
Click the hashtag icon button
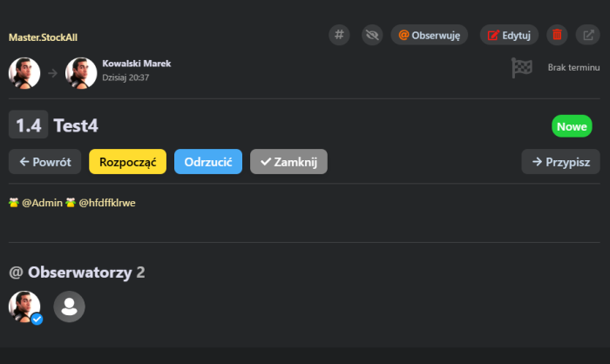pyautogui.click(x=340, y=35)
